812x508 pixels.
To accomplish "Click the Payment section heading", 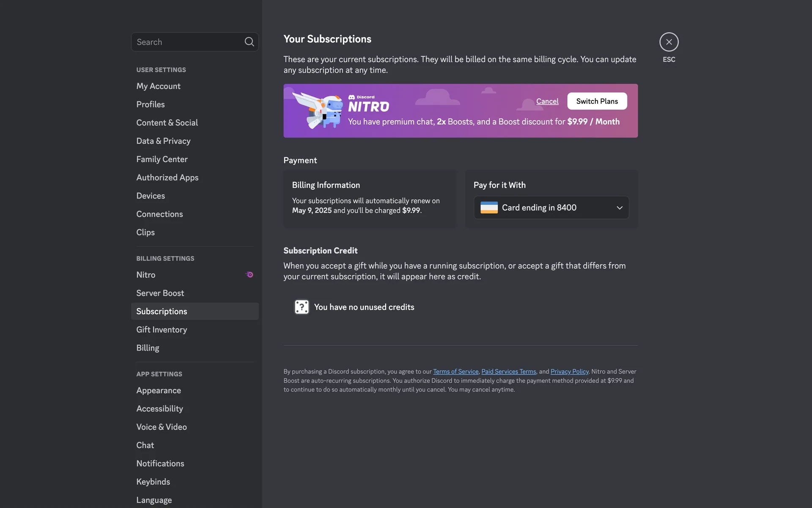I will click(300, 160).
